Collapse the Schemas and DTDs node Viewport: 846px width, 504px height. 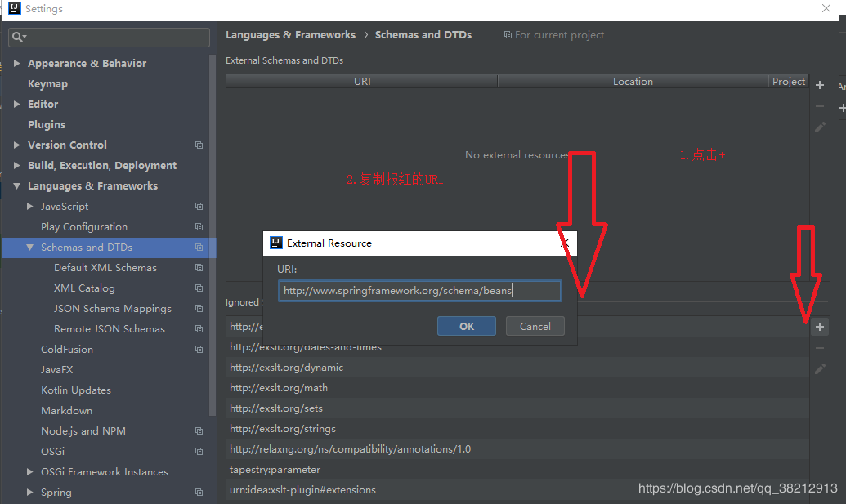(30, 248)
